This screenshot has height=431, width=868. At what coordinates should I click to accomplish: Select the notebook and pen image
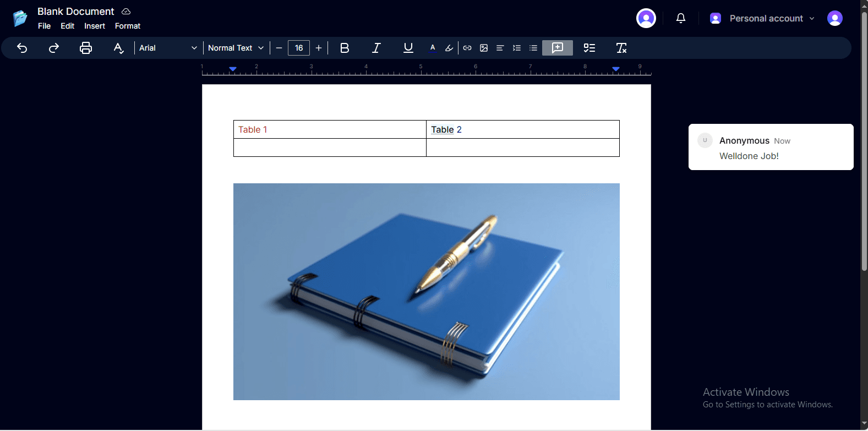click(x=427, y=292)
